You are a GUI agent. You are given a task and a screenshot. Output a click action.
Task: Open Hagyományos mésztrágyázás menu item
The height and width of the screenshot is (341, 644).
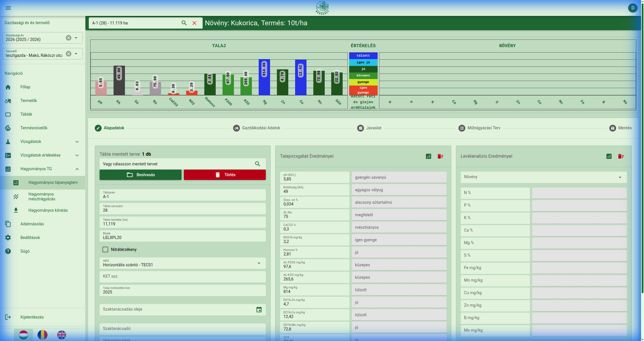(x=42, y=197)
